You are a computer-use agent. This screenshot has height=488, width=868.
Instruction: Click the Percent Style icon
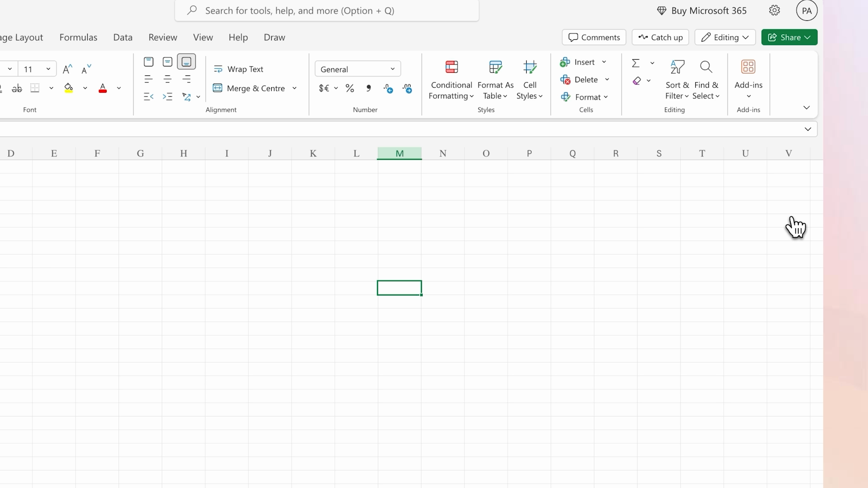(349, 89)
